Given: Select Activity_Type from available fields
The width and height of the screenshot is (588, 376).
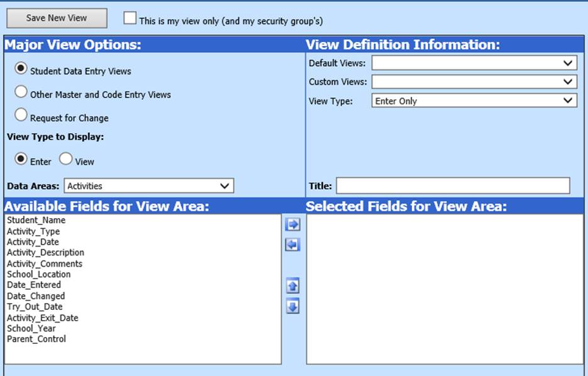Looking at the screenshot, I should coord(33,231).
